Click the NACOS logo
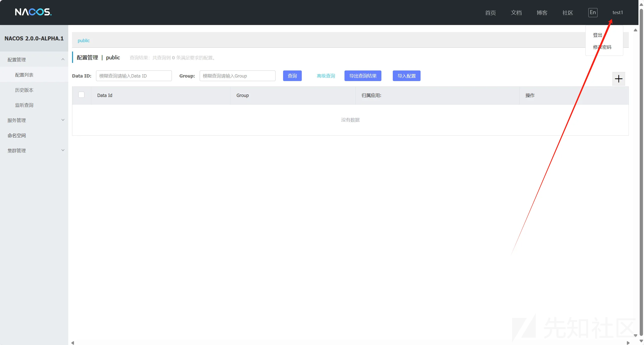 33,12
